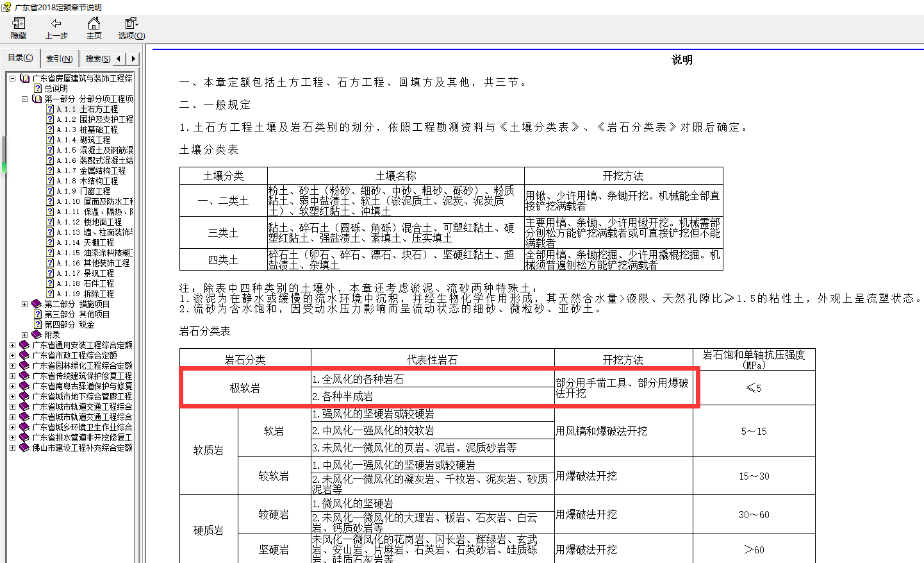
Task: Click the book icon of 佛山市建设工程补充综合定额
Action: (25, 448)
